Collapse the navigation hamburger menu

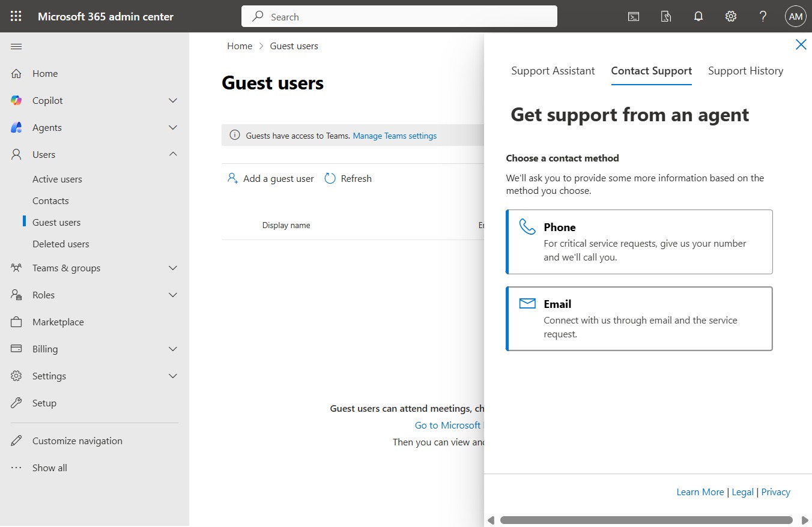pos(16,46)
